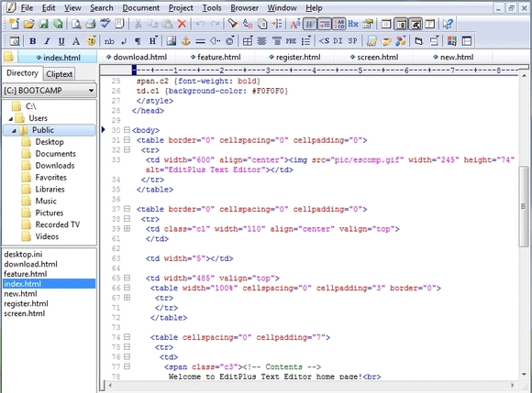Insert a PRE tag from the HTML toolbar

[x=291, y=41]
